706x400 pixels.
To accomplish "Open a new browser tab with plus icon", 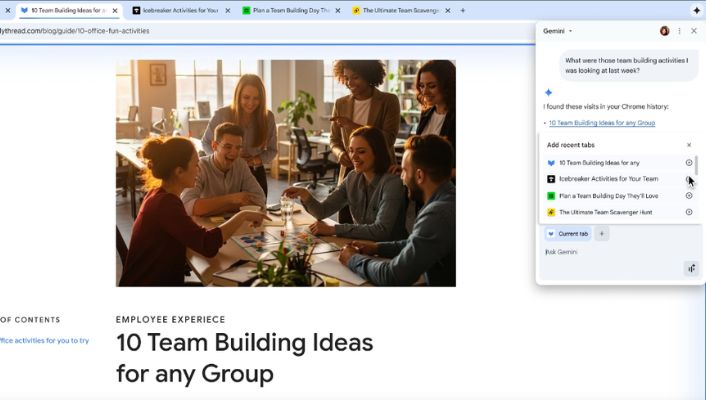I will pyautogui.click(x=462, y=10).
